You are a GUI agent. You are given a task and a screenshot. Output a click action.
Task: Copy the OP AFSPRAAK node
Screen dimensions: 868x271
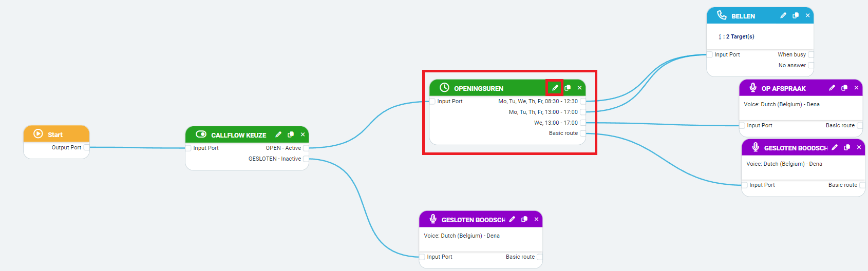coord(844,88)
